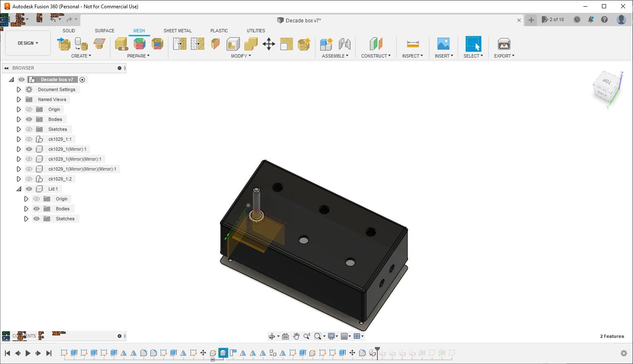Open Grid and Snaps settings
The height and width of the screenshot is (364, 633).
344,336
